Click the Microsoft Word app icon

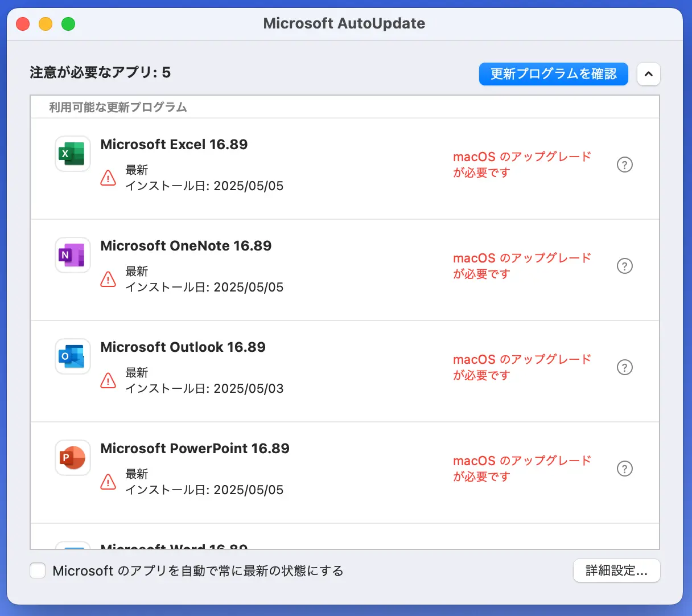coord(72,548)
